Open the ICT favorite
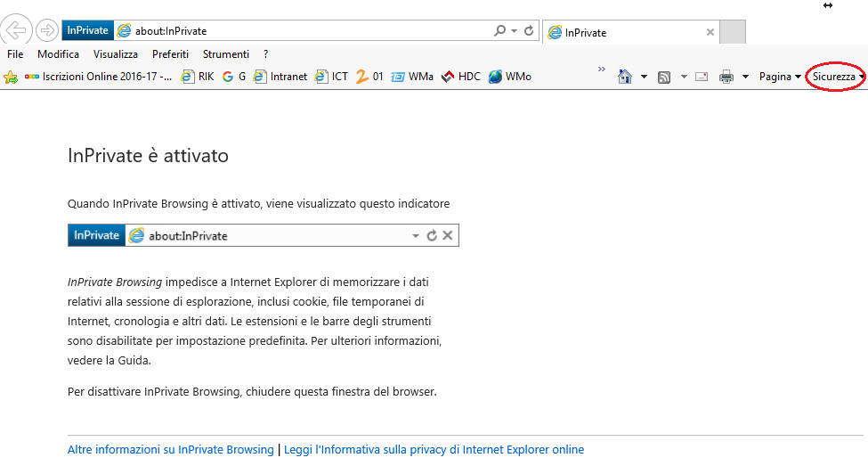This screenshot has height=466, width=868. pyautogui.click(x=331, y=77)
